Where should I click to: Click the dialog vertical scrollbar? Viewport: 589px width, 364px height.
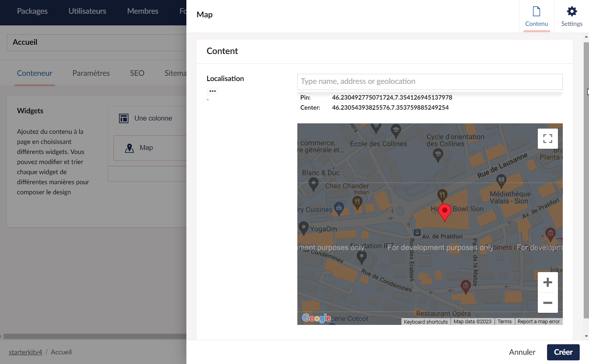coord(586,180)
